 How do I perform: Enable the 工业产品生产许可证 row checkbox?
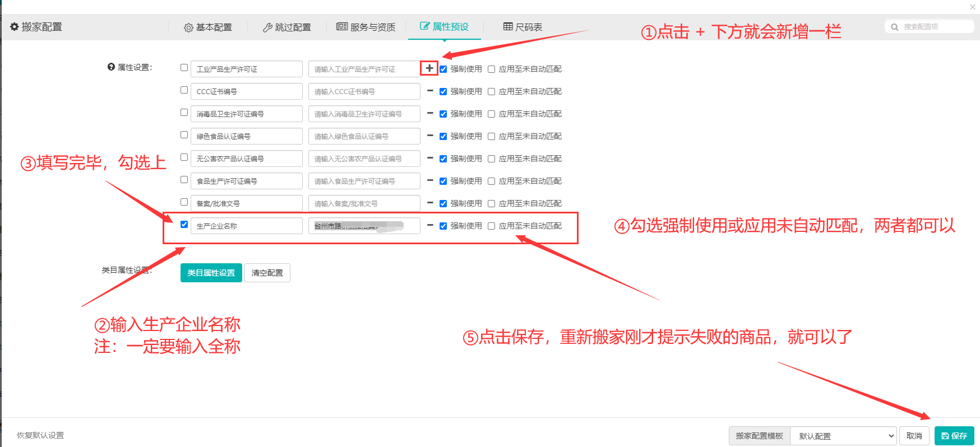point(184,68)
